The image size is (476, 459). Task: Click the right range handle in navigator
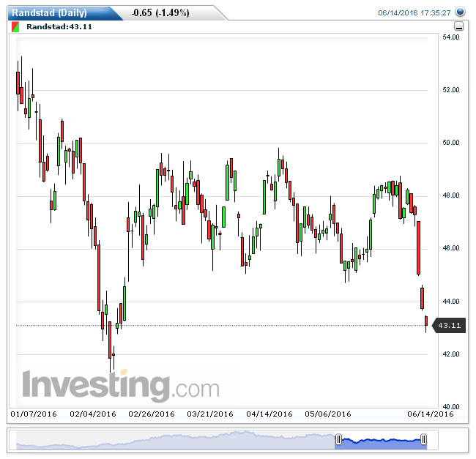click(x=423, y=439)
